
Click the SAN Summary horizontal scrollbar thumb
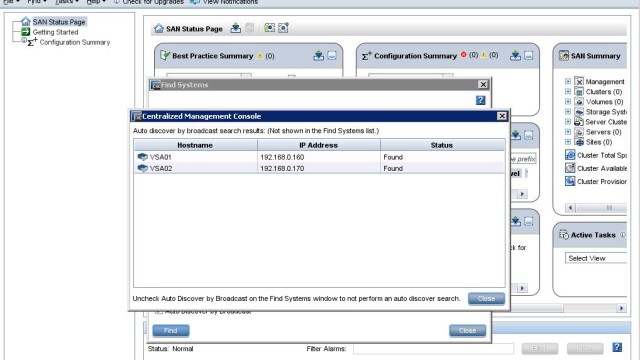click(x=602, y=208)
